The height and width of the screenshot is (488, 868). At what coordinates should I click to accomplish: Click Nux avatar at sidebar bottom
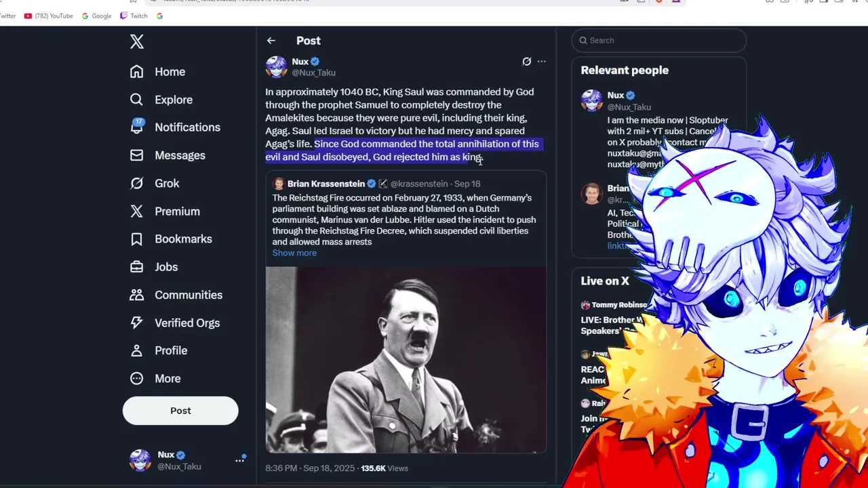pyautogui.click(x=140, y=460)
